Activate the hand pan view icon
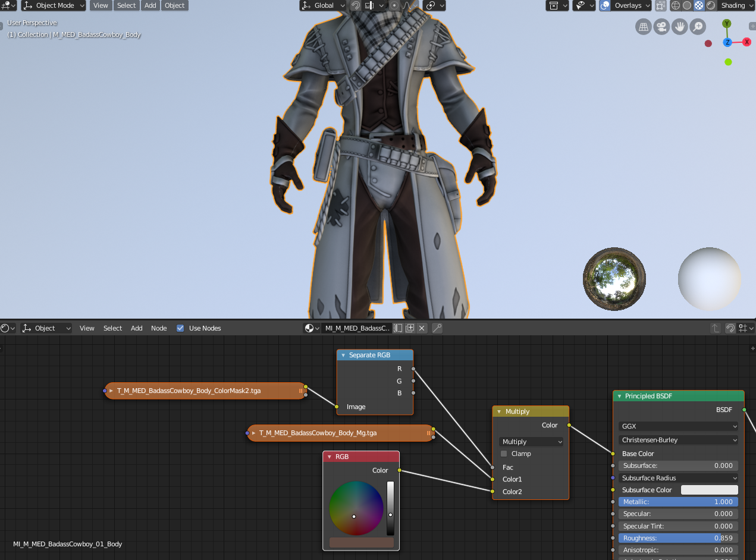This screenshot has height=560, width=756. coord(679,27)
